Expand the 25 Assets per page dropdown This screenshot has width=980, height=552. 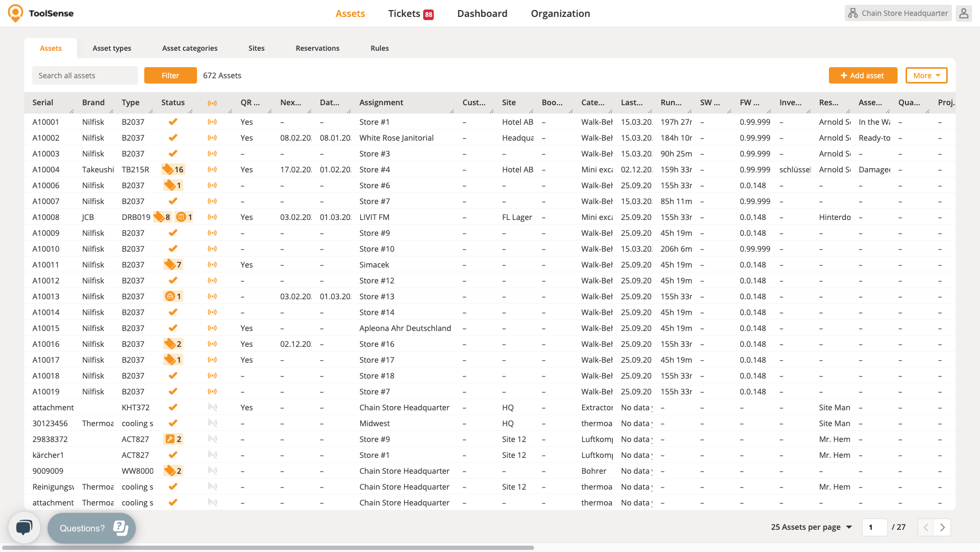(811, 527)
